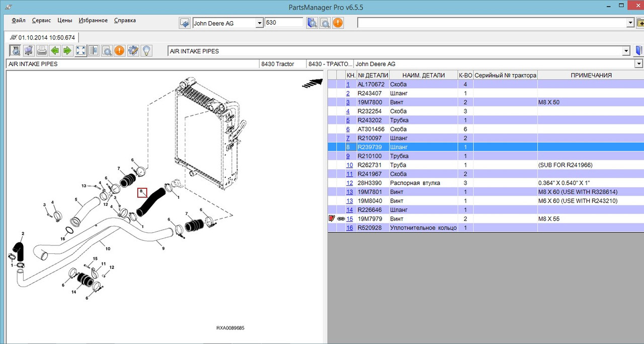Expand the John Deere AG catalog path dropdown
Viewport: 644px width, 344px height.
639,64
